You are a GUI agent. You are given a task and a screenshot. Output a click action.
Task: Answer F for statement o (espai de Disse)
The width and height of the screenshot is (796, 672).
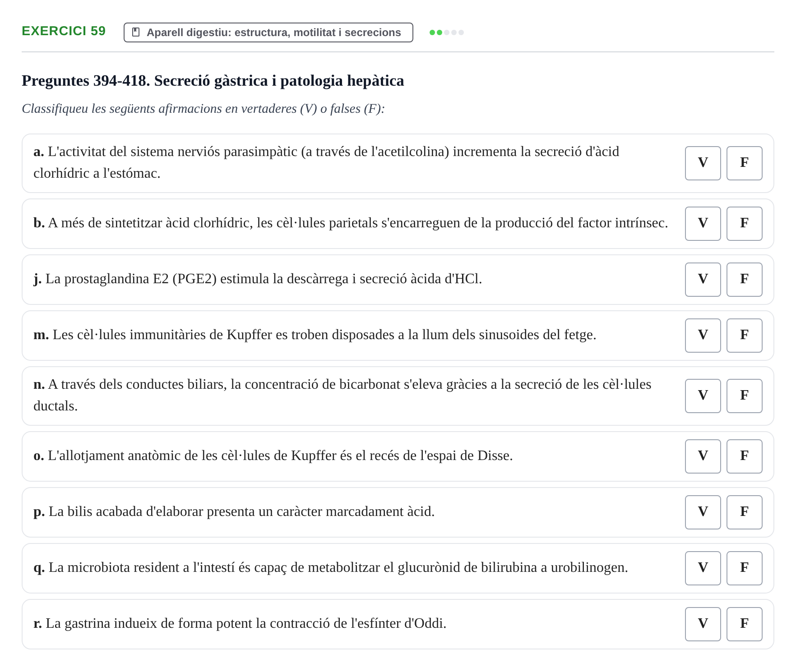click(745, 456)
